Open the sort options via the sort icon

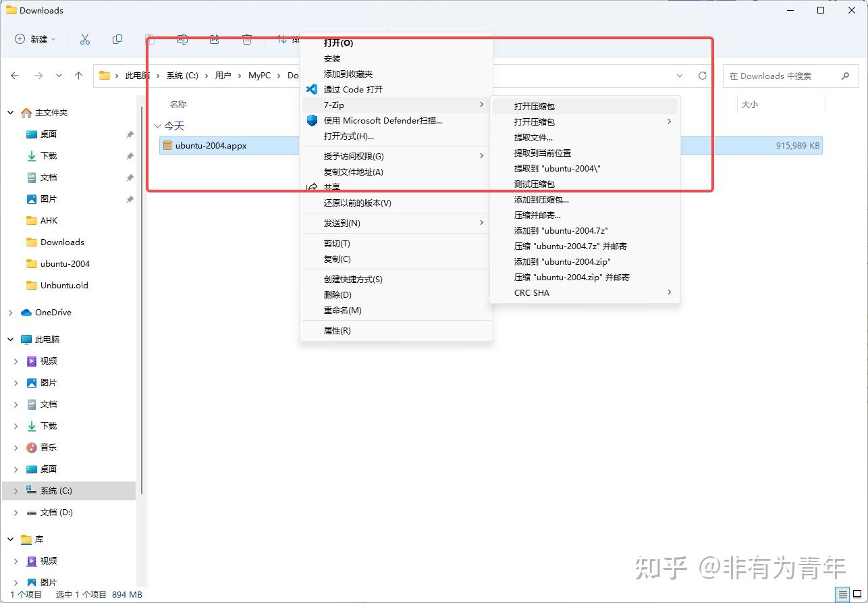click(x=282, y=39)
